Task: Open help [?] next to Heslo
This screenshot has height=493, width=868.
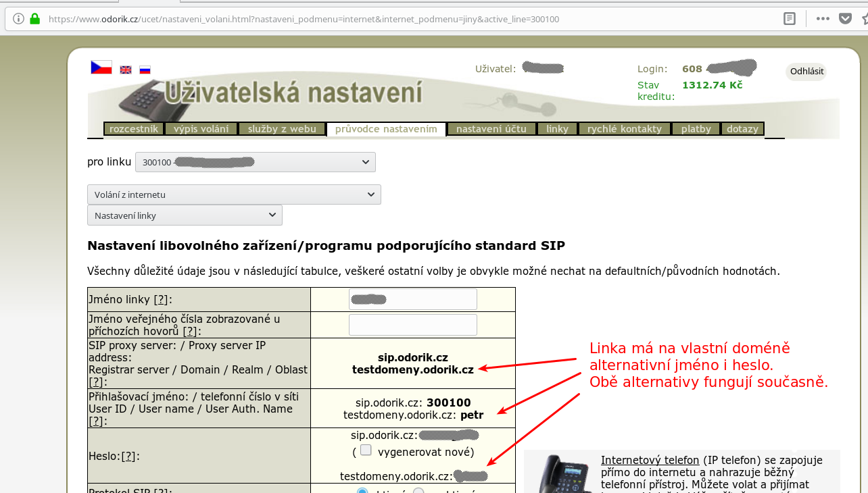Action: (128, 457)
